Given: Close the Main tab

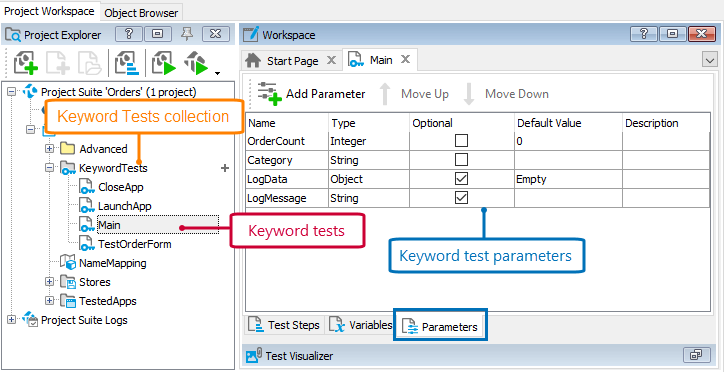Looking at the screenshot, I should coord(405,60).
